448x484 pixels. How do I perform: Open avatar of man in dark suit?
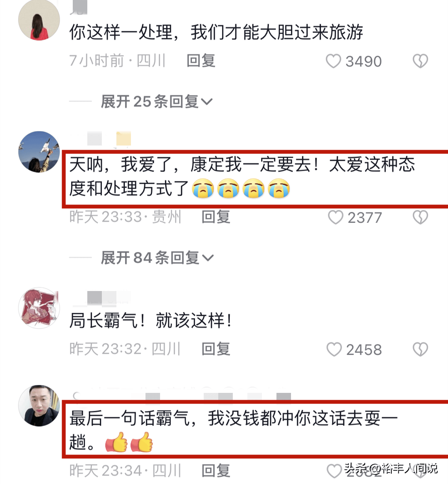tap(39, 406)
